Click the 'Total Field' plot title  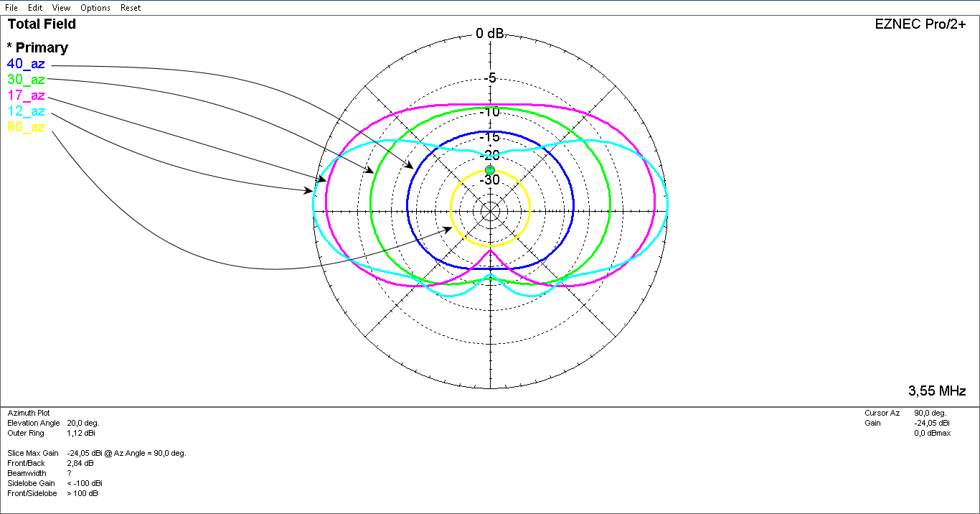click(42, 24)
